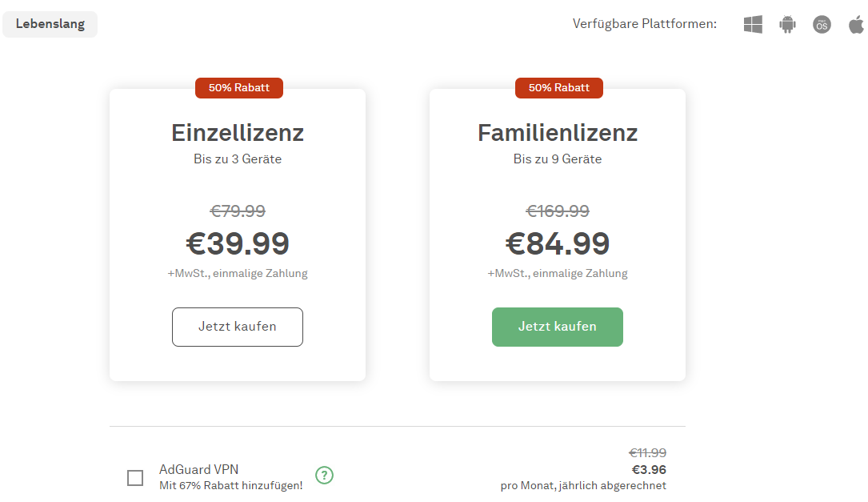Click the AdGuard VPN label text

pyautogui.click(x=198, y=470)
